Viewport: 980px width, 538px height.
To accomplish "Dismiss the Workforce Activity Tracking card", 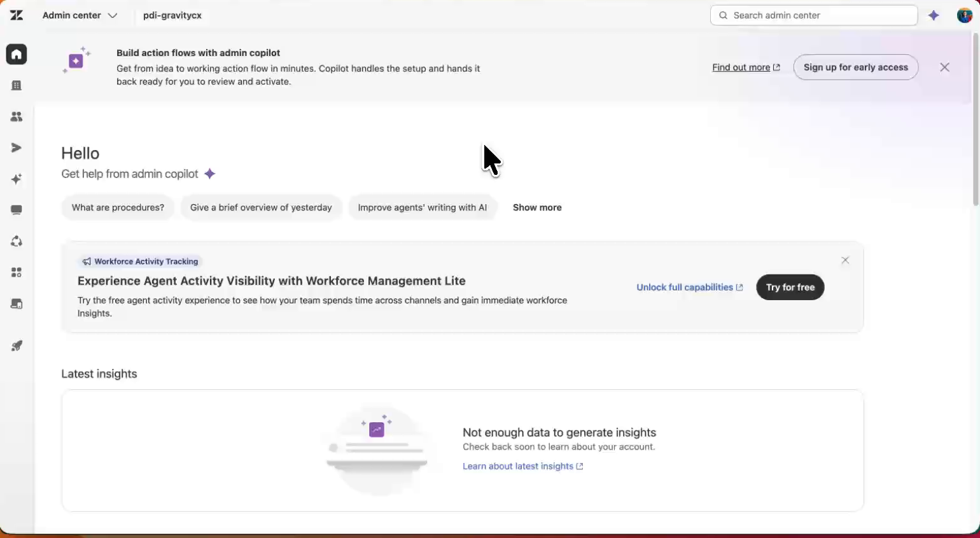I will (x=845, y=260).
